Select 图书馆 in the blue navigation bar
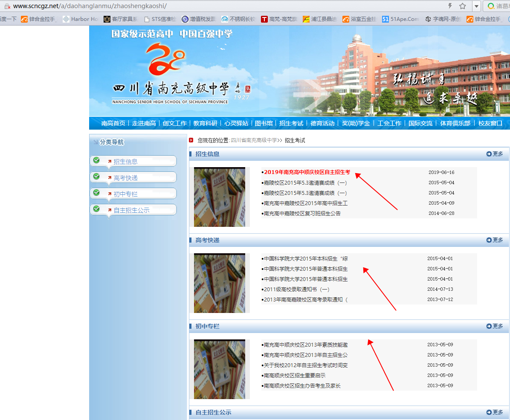The height and width of the screenshot is (420, 510). coord(264,123)
